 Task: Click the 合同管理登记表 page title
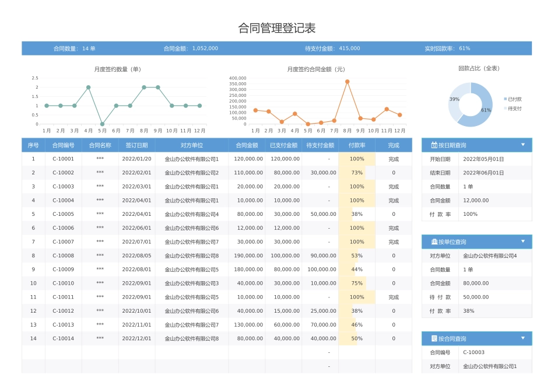tap(277, 26)
